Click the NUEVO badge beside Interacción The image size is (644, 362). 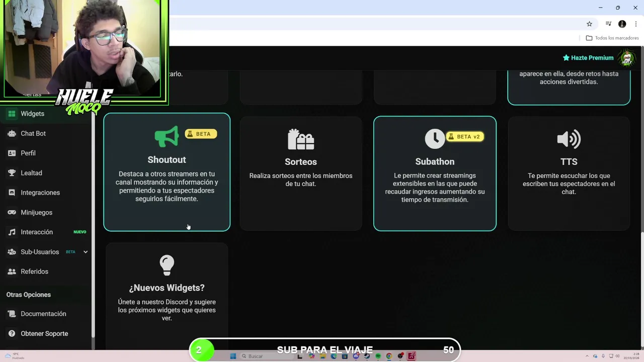point(79,232)
